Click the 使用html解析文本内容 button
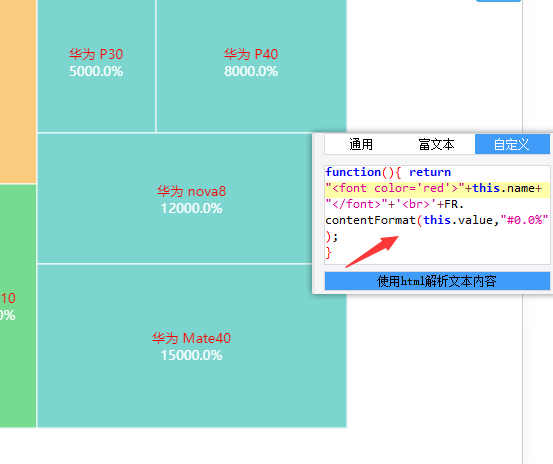This screenshot has height=464, width=553. pyautogui.click(x=437, y=281)
